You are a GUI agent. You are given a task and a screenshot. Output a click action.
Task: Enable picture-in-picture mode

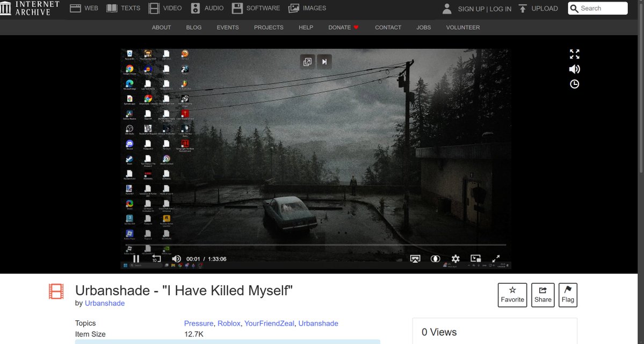point(475,259)
